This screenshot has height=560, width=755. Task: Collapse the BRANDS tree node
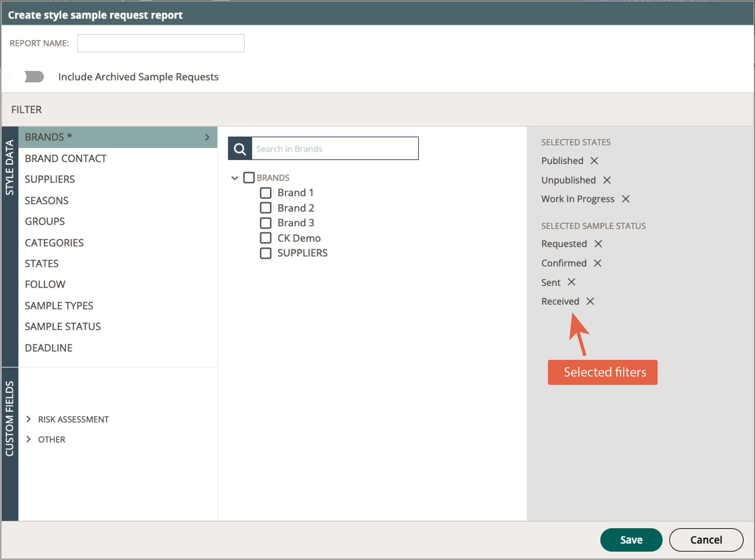coord(234,178)
